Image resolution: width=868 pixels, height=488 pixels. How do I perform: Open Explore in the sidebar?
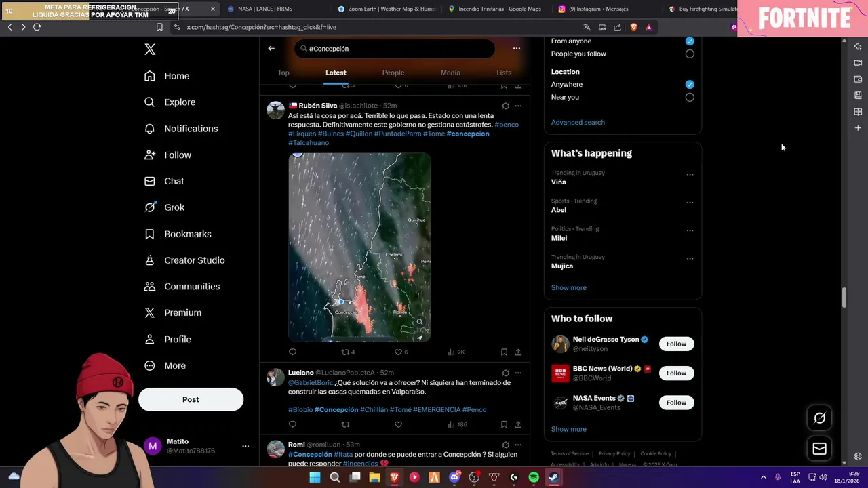click(170, 102)
